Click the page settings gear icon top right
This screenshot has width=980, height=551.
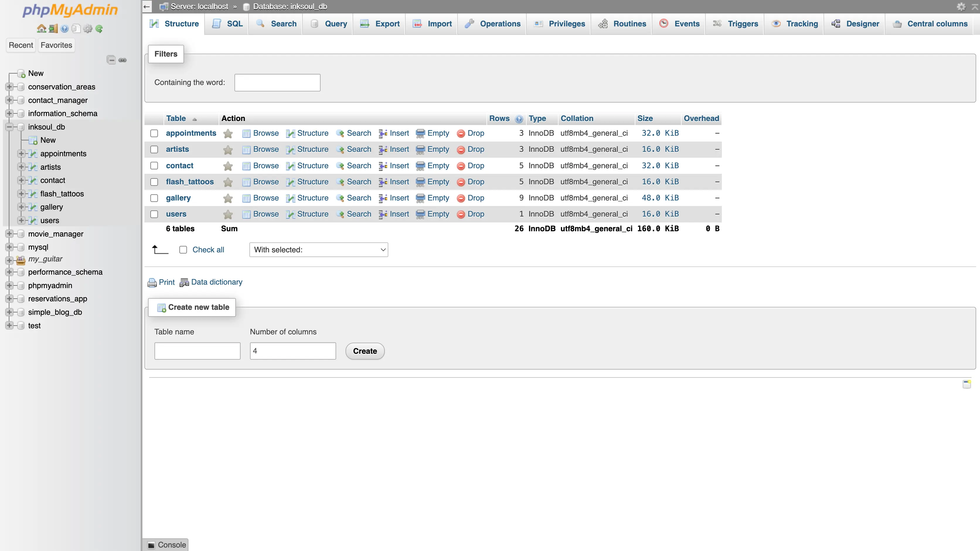[x=961, y=6]
